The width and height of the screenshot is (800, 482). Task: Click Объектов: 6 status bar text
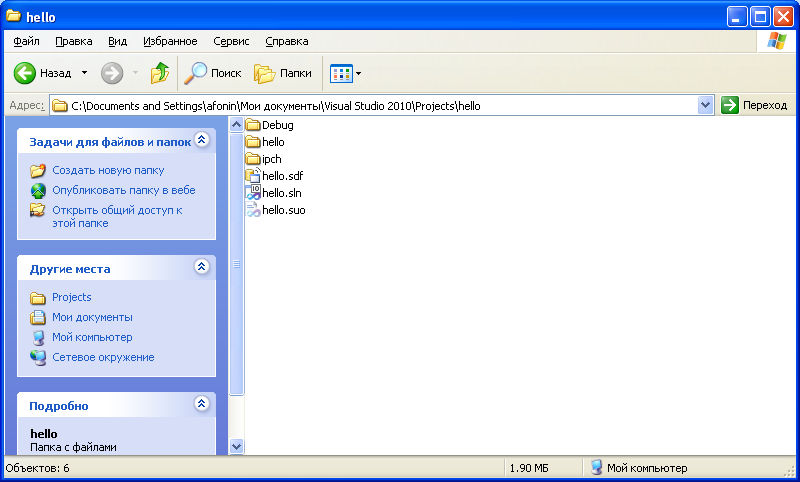(37, 468)
